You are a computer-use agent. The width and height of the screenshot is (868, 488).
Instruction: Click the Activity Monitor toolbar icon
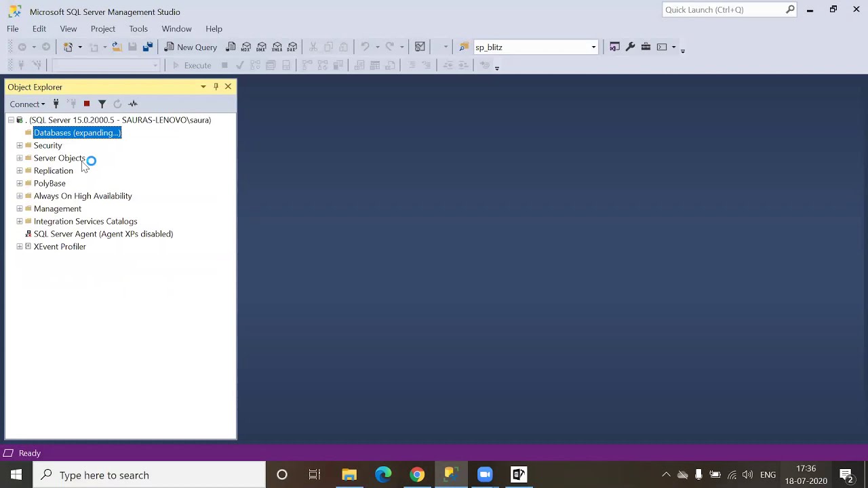coord(420,47)
